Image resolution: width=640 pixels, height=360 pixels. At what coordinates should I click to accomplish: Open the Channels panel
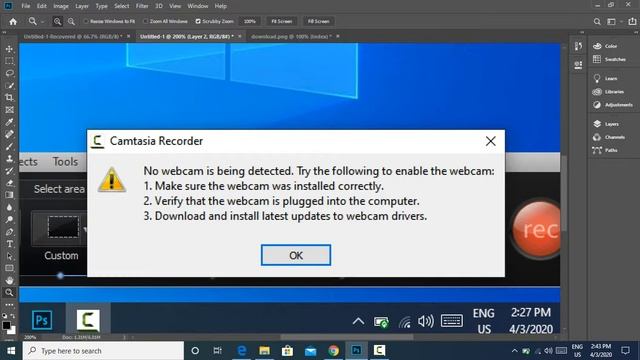click(609, 137)
